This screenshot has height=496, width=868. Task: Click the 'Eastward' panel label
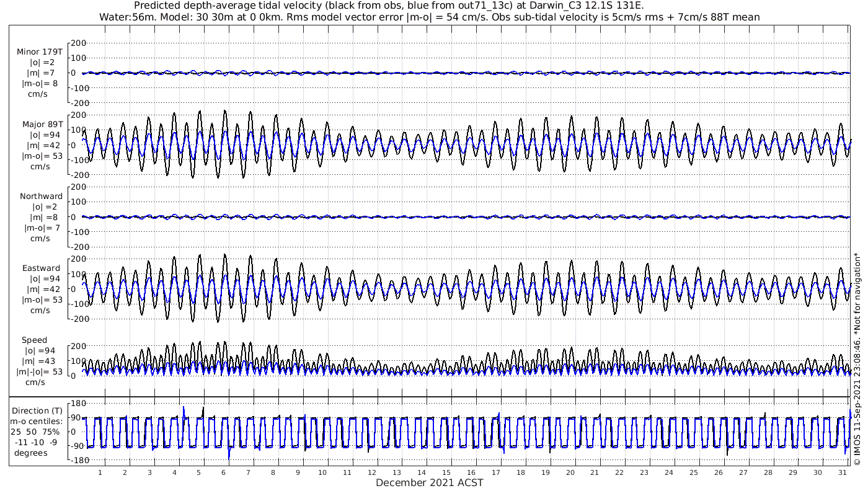coord(41,268)
